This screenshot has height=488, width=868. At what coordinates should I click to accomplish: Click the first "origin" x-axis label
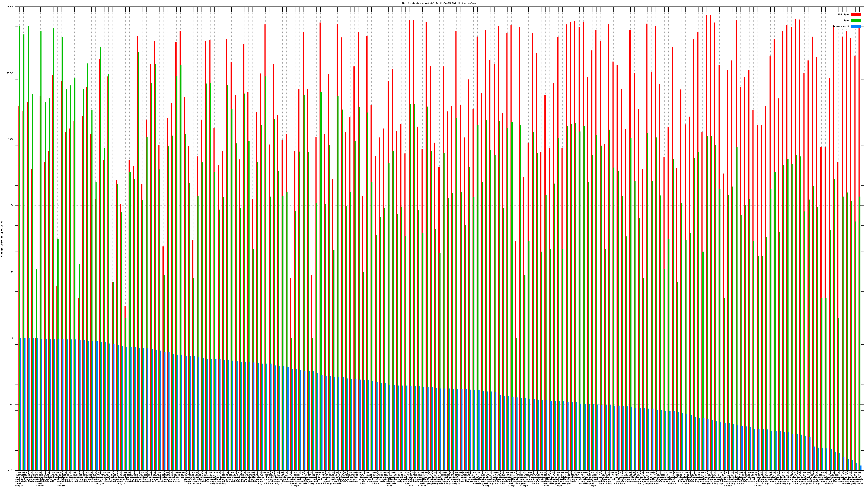[x=19, y=486]
